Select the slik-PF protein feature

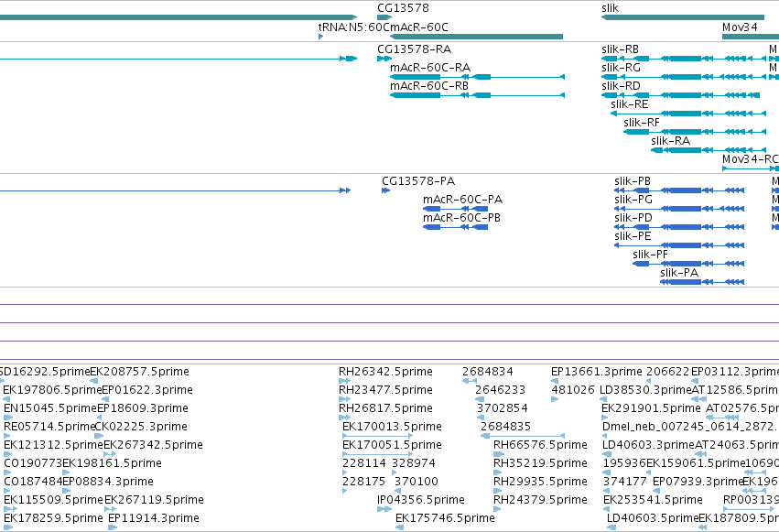tap(688, 264)
